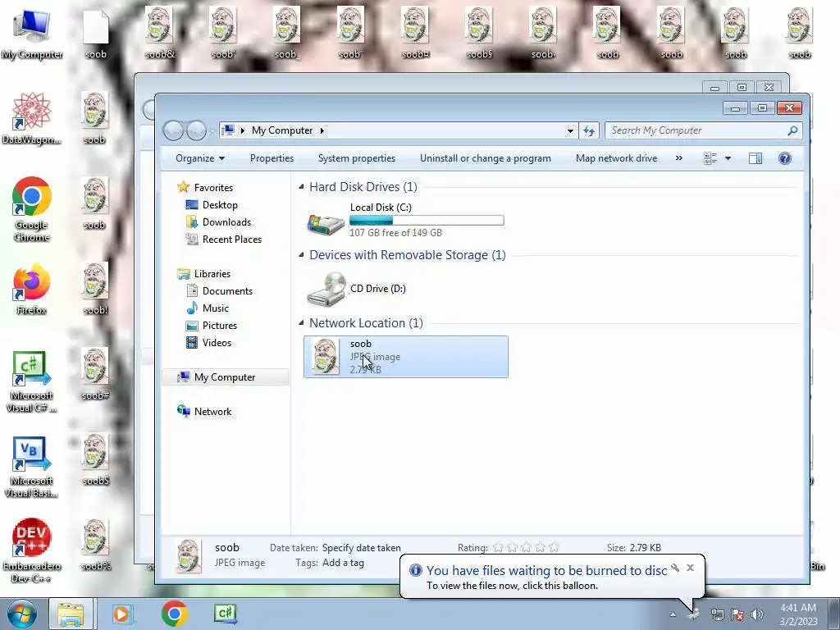Open the balloon's wrench settings icon
Image resolution: width=840 pixels, height=630 pixels.
click(675, 568)
